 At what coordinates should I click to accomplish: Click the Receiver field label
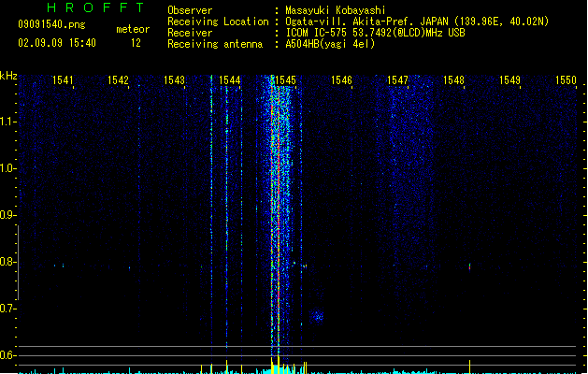[x=190, y=33]
